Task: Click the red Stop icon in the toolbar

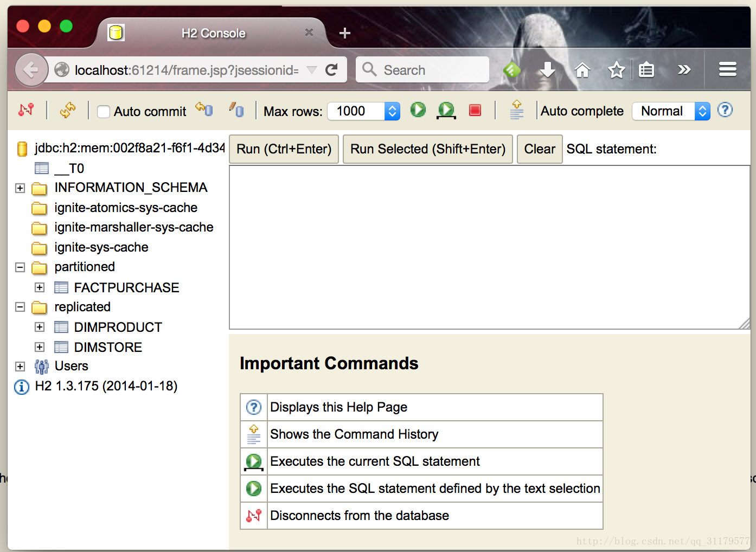Action: pyautogui.click(x=475, y=110)
